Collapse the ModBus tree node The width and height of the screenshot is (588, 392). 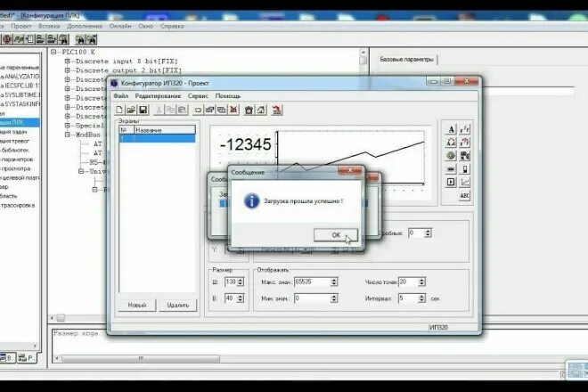click(67, 135)
